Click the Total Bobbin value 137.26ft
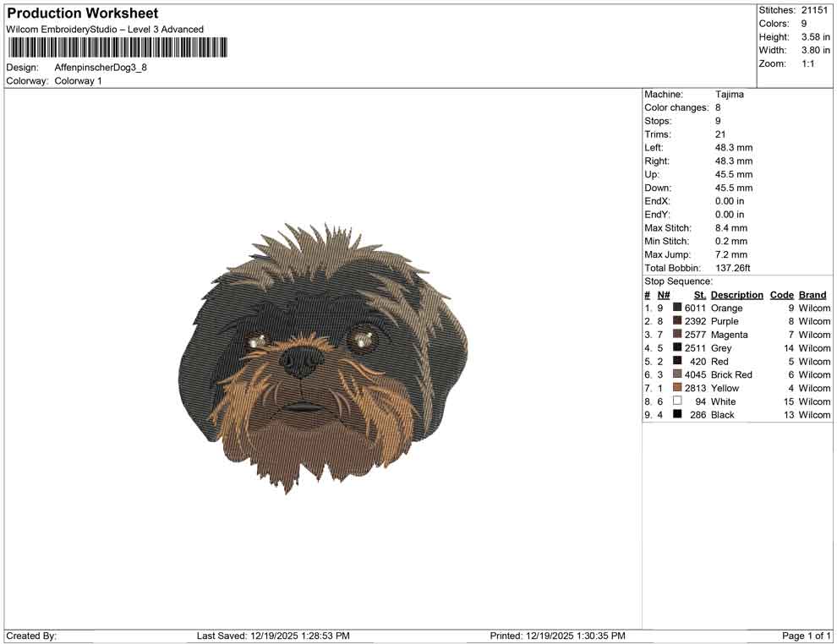This screenshot has height=644, width=837. click(x=736, y=267)
